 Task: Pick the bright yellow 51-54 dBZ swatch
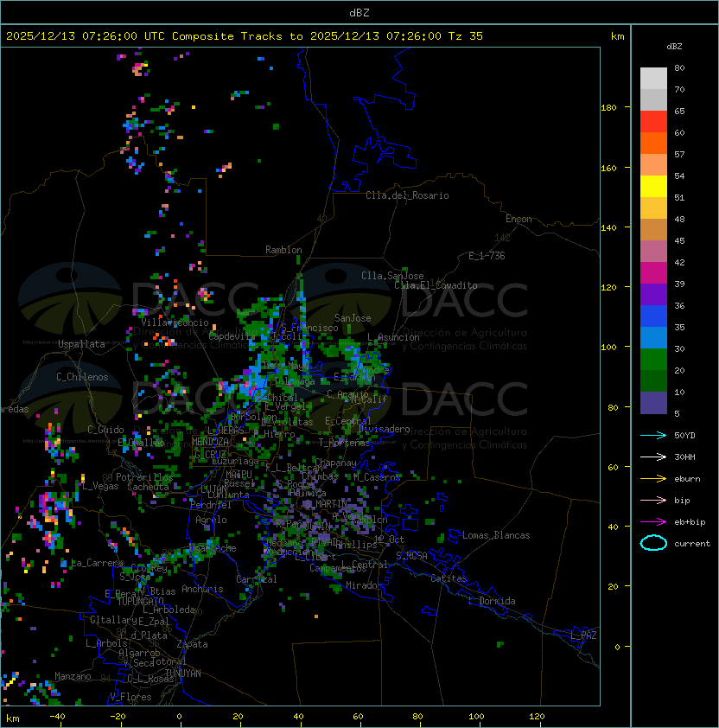[653, 186]
